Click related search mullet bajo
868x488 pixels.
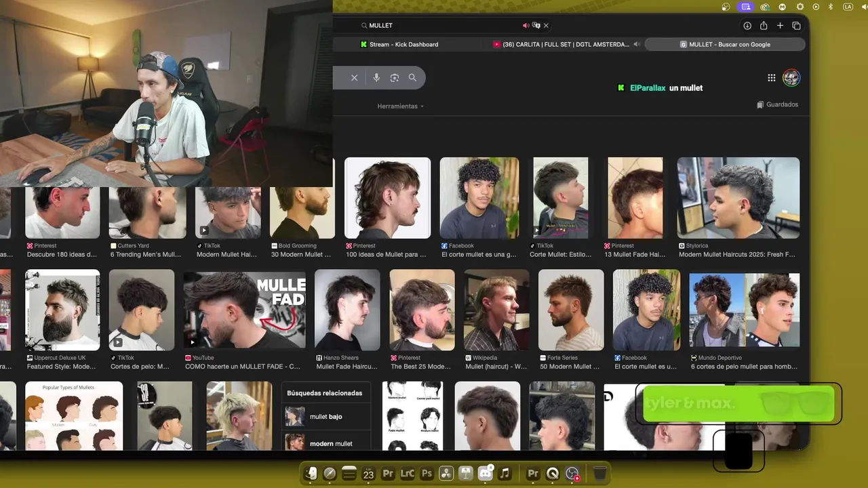(326, 417)
